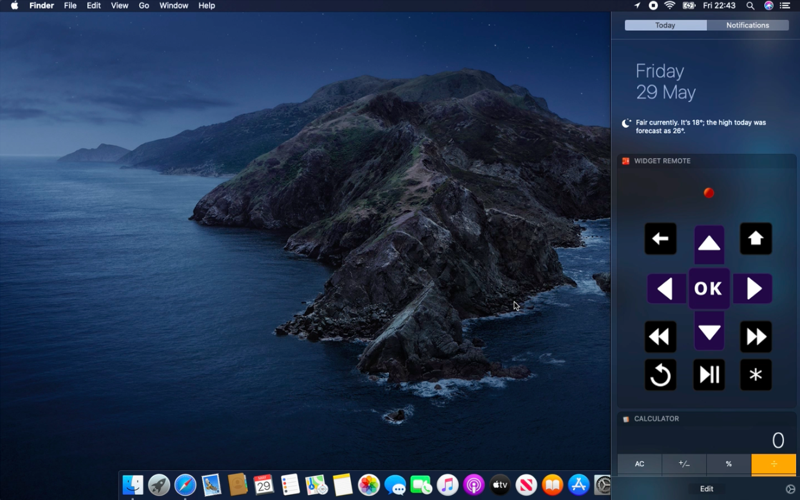This screenshot has width=800, height=500.
Task: Click the fast-forward button on Widget Remote
Action: coord(756,337)
